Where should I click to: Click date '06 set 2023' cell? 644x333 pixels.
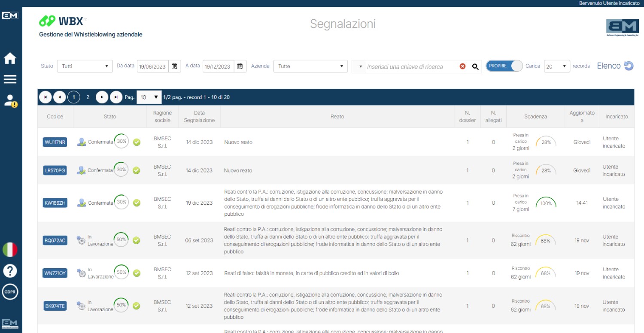(x=199, y=240)
